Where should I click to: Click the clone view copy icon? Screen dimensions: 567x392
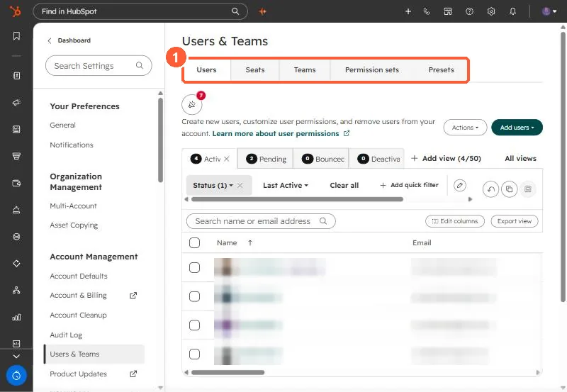(509, 189)
